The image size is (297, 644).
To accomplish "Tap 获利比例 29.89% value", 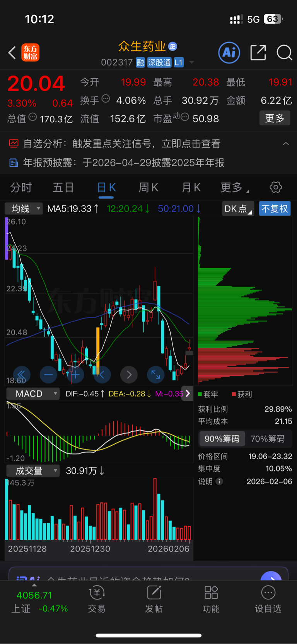I will coord(278,409).
